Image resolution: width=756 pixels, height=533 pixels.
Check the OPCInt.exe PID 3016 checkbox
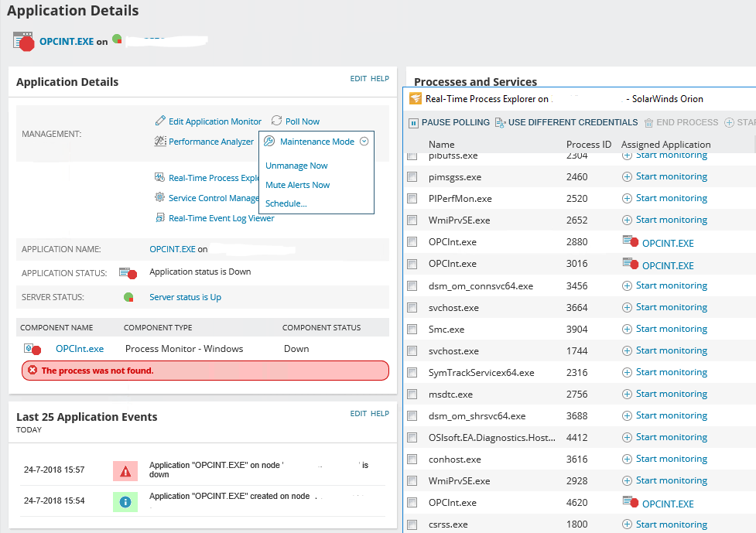point(412,264)
